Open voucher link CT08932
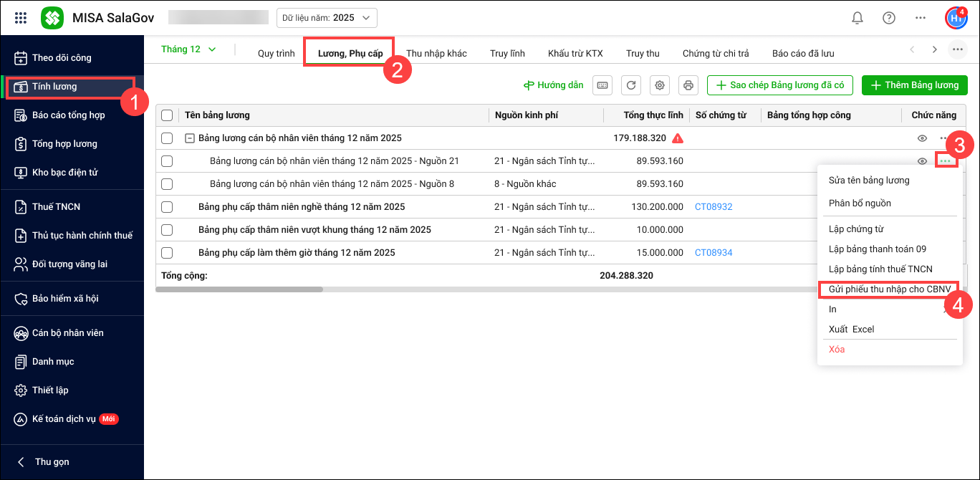Screen dimensions: 980x480 click(x=714, y=207)
